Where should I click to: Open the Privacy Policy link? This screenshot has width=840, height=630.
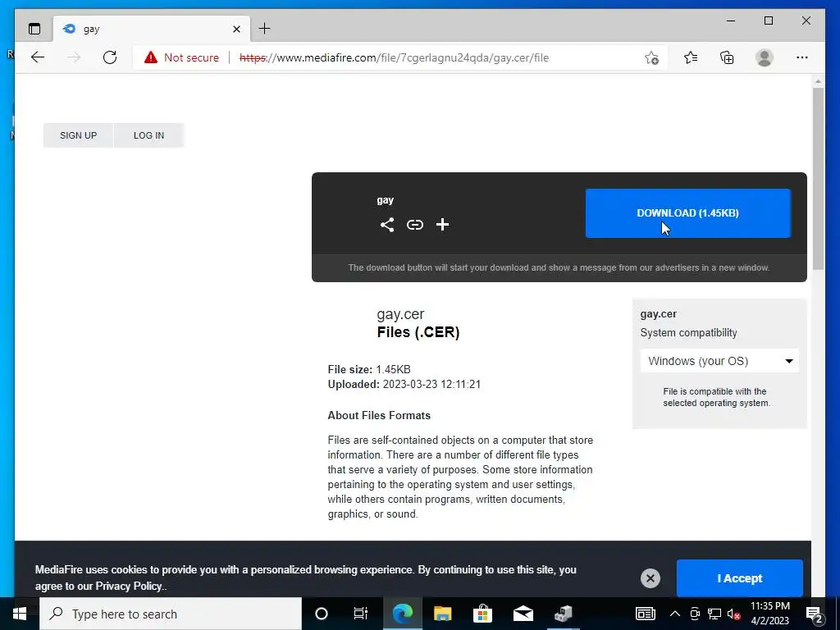129,586
